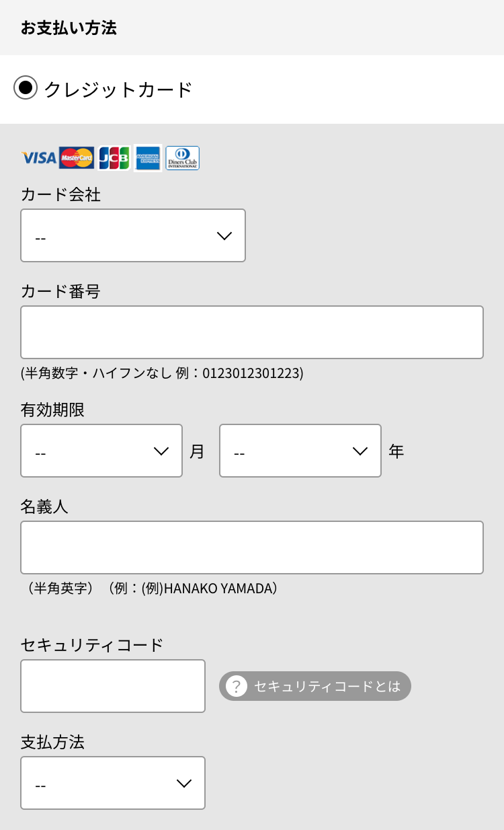Screen dimensions: 504x830
Task: Click the クレジットカード option label
Action: pyautogui.click(x=118, y=89)
